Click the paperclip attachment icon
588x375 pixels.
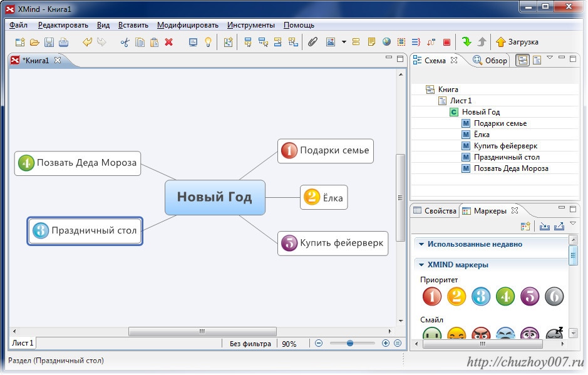click(312, 42)
